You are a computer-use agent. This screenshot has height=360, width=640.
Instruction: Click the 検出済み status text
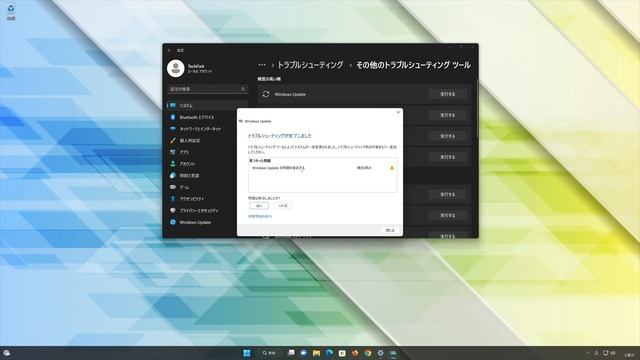point(364,168)
